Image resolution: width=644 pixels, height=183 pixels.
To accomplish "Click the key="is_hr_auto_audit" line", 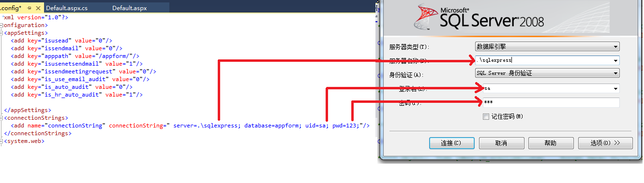I will [77, 95].
